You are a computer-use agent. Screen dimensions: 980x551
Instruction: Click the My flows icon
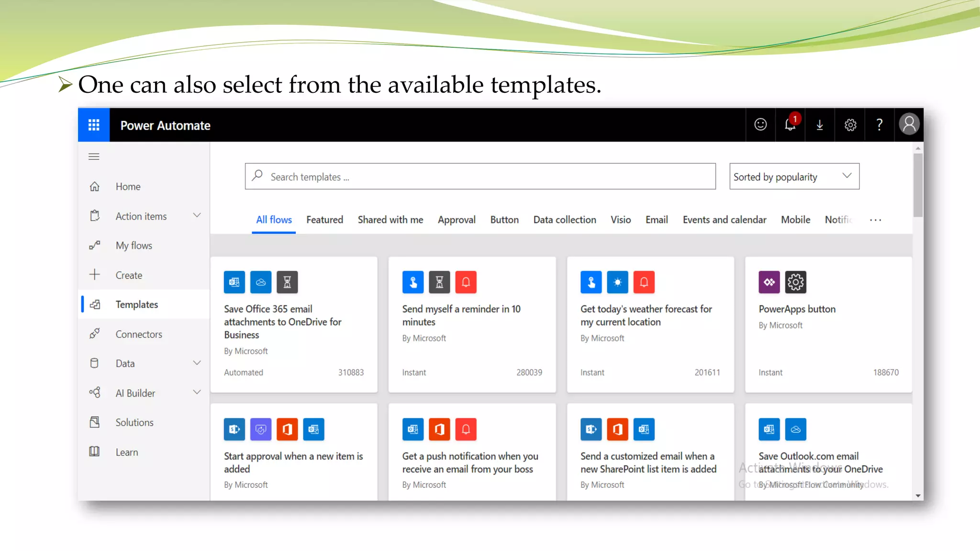[95, 245]
